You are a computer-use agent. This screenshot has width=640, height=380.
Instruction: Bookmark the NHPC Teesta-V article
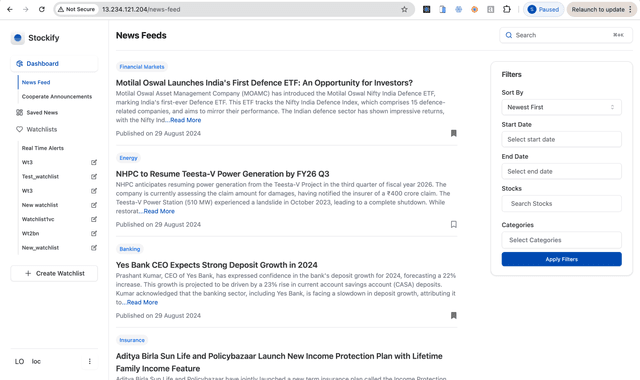tap(453, 224)
